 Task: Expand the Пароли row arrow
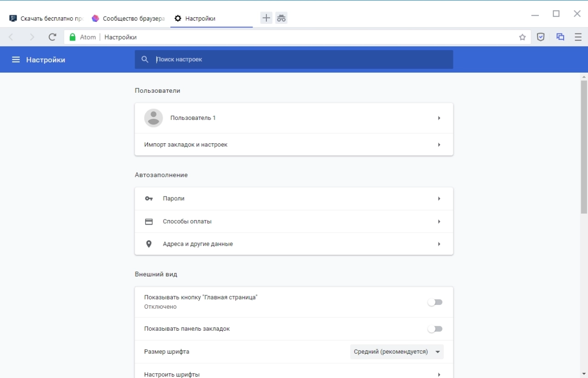click(x=439, y=198)
